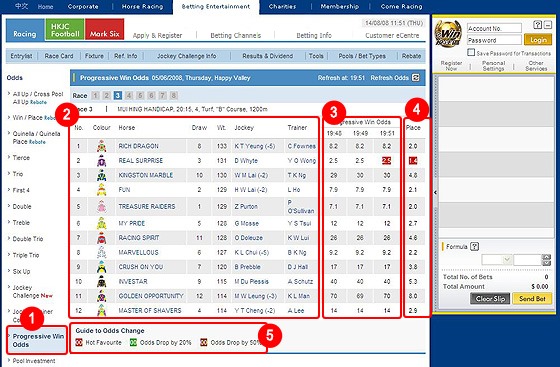Open Pool Investment in odds sidebar
This screenshot has height=367, width=560.
point(34,361)
